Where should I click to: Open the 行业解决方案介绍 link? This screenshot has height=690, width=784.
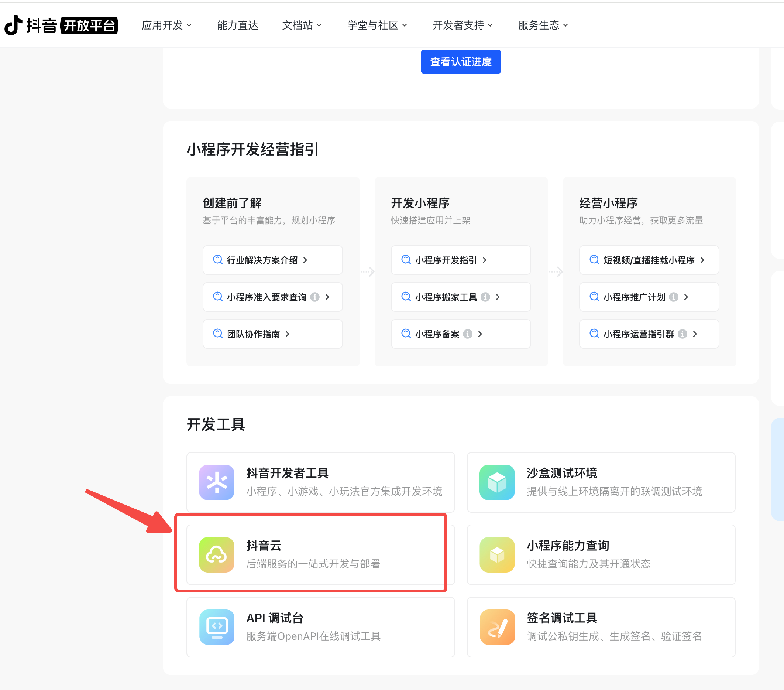pyautogui.click(x=262, y=260)
